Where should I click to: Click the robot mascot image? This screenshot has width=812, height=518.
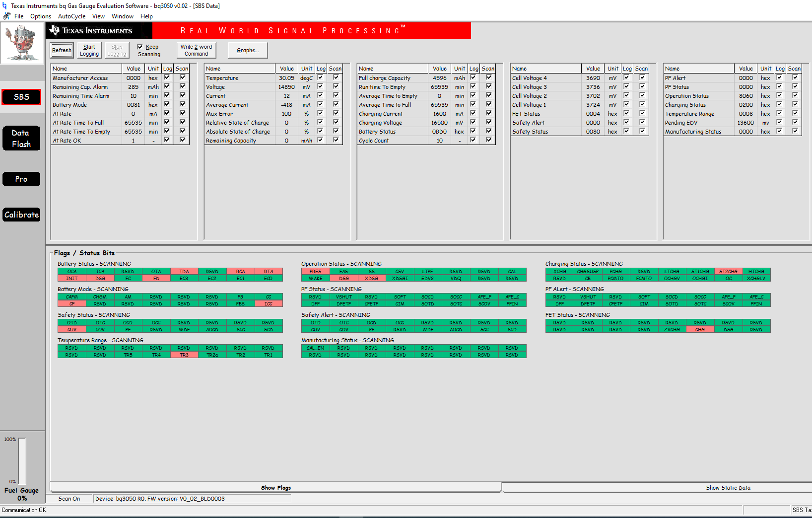(x=22, y=43)
